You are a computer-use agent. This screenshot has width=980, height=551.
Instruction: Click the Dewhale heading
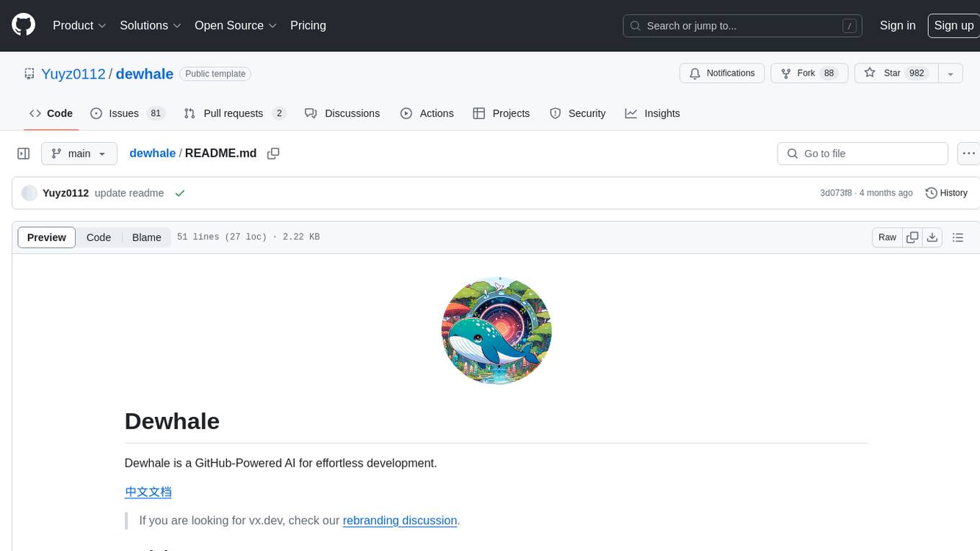(172, 421)
